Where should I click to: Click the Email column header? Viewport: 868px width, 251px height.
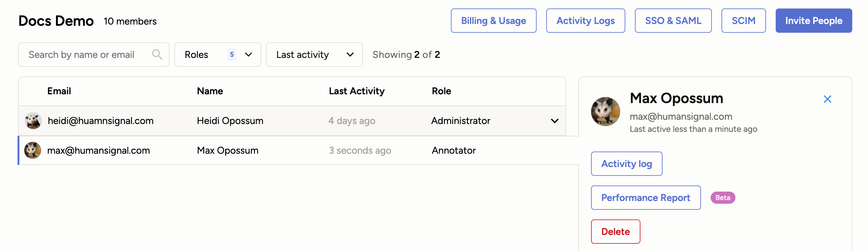coord(59,91)
